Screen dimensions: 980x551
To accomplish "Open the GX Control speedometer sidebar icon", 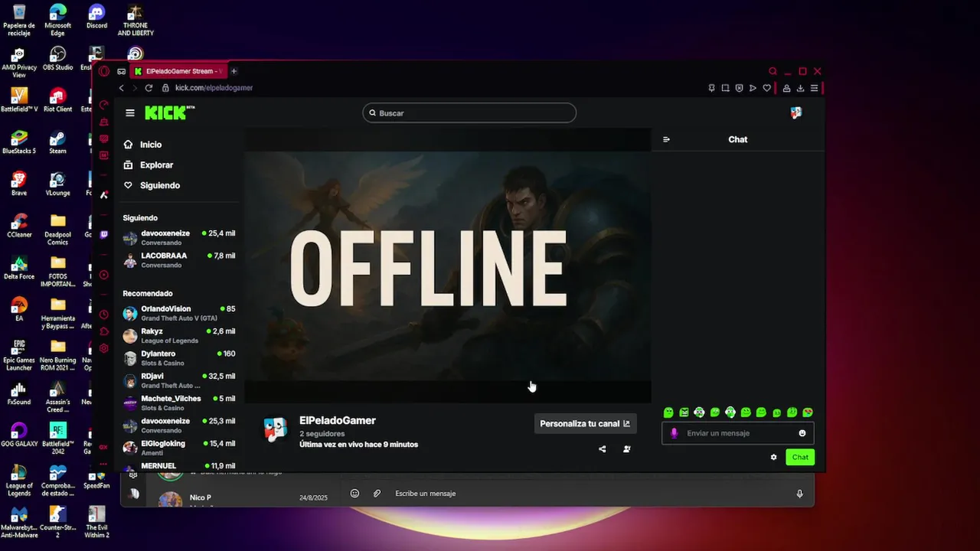I will coord(104,105).
